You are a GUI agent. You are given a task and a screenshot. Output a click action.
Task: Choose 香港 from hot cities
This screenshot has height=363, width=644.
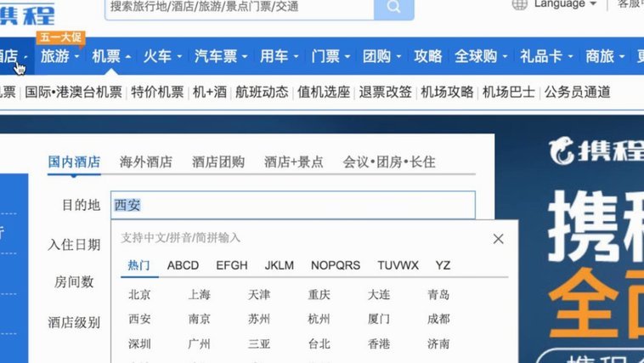click(379, 343)
